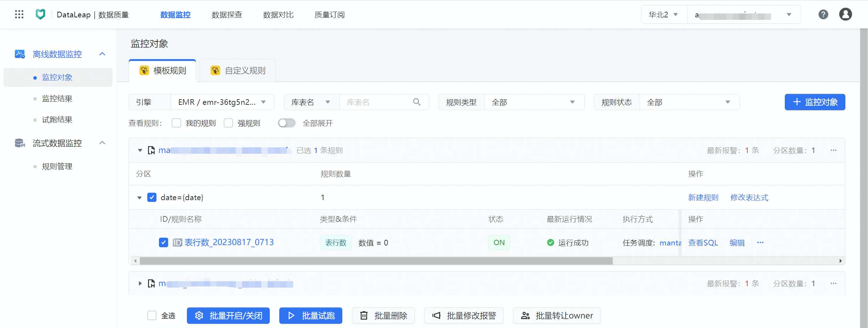Image resolution: width=868 pixels, height=328 pixels.
Task: Switch to 数据对比 top navigation
Action: (x=278, y=15)
